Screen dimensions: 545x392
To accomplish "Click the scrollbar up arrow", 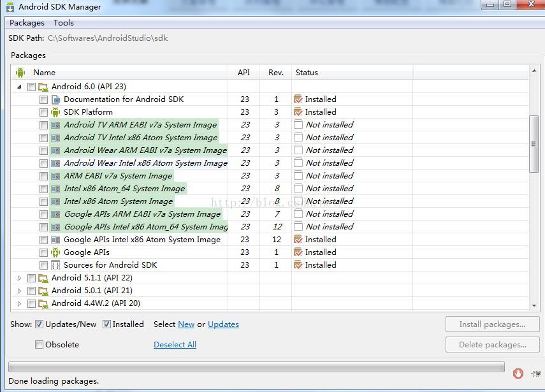I will point(534,71).
